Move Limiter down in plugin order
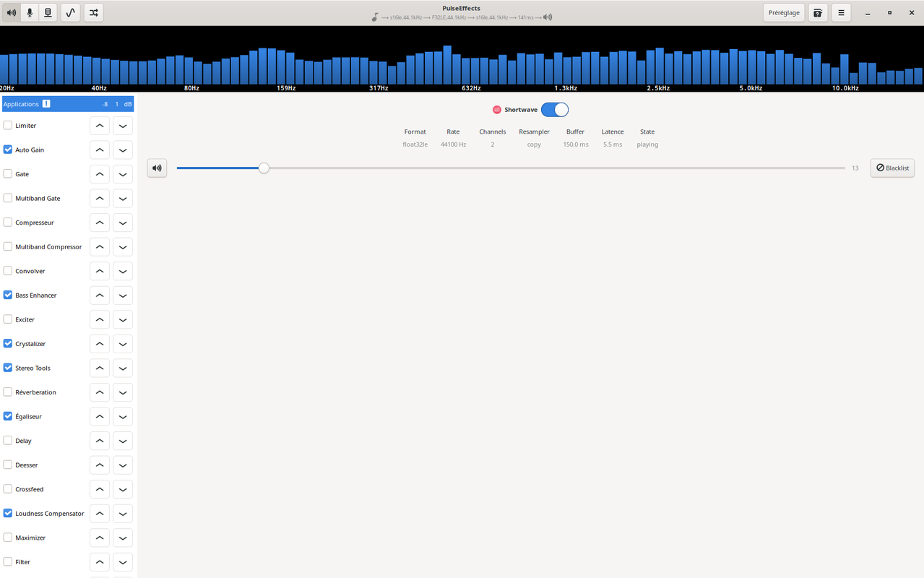Image resolution: width=924 pixels, height=578 pixels. click(x=123, y=126)
